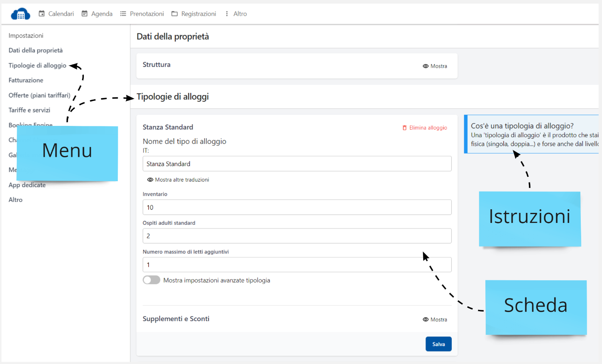The height and width of the screenshot is (364, 602).
Task: Click the Inventario input field
Action: point(297,207)
